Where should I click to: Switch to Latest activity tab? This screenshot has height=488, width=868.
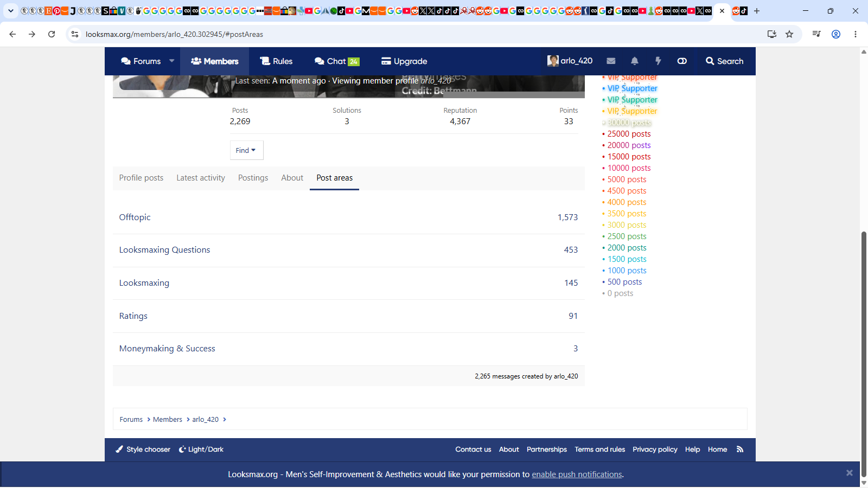pos(201,178)
